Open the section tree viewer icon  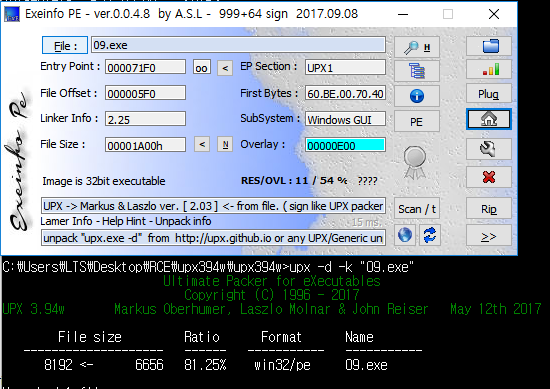coord(417,71)
